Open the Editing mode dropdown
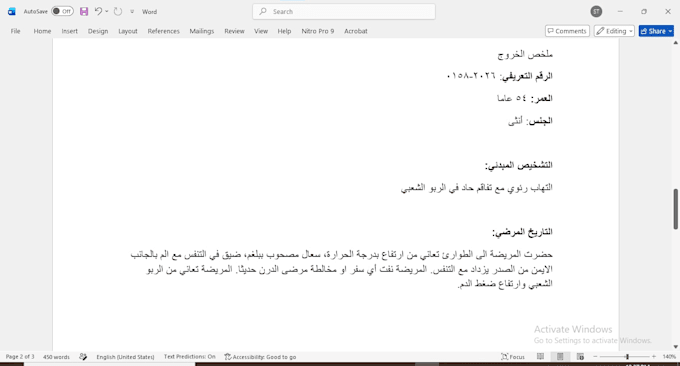 point(614,31)
